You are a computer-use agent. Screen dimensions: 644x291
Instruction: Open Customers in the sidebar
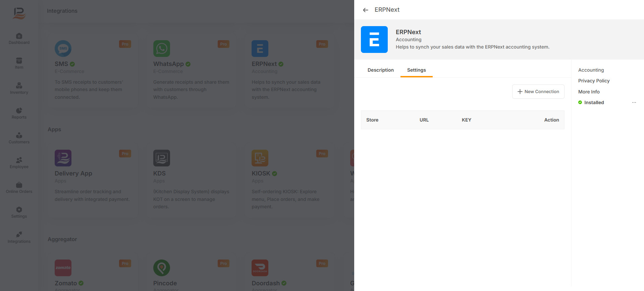[19, 138]
